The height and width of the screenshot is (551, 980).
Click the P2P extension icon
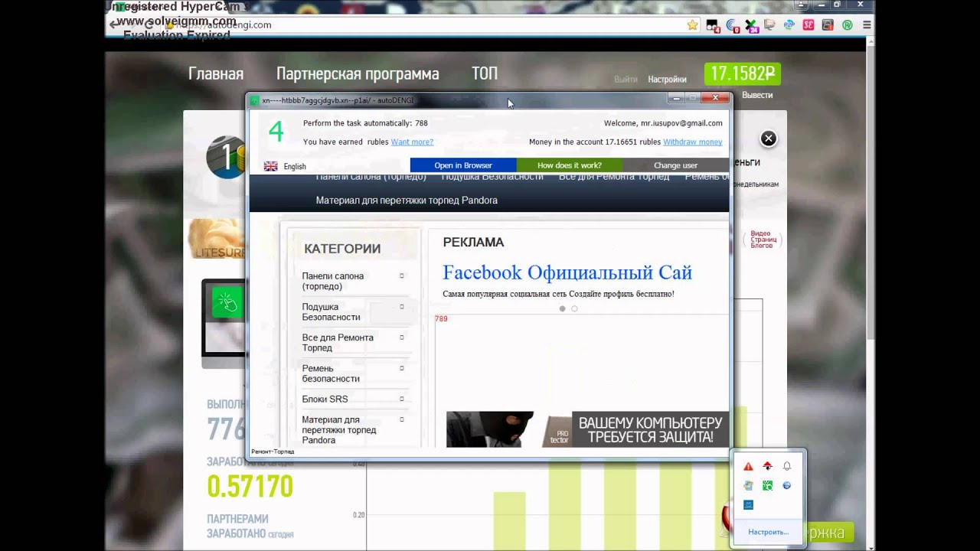(x=789, y=24)
